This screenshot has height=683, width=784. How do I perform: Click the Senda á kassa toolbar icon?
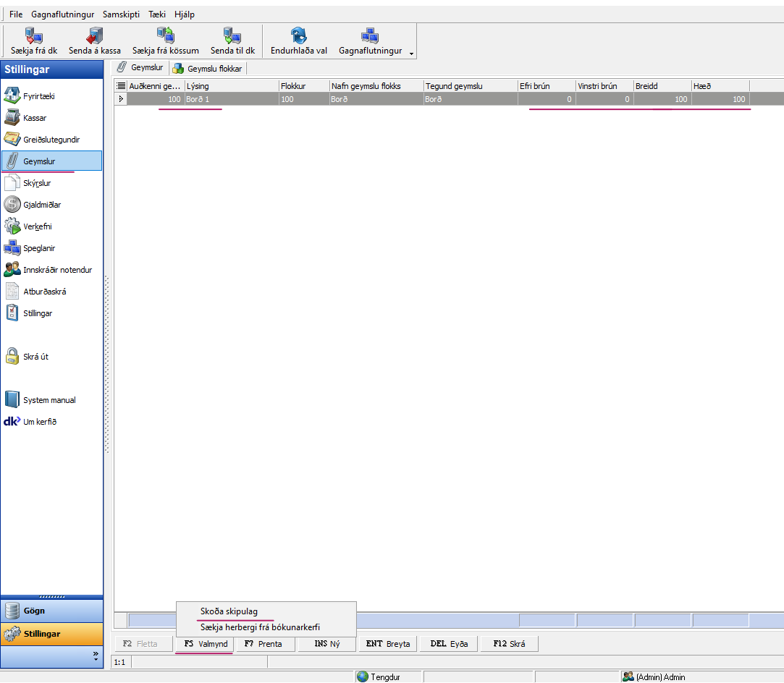pyautogui.click(x=94, y=35)
